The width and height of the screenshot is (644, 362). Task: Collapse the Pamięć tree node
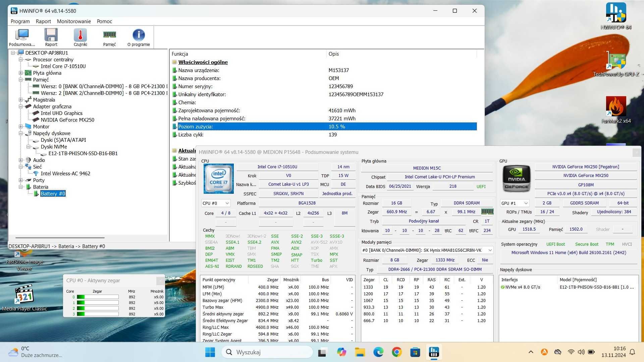(x=21, y=79)
